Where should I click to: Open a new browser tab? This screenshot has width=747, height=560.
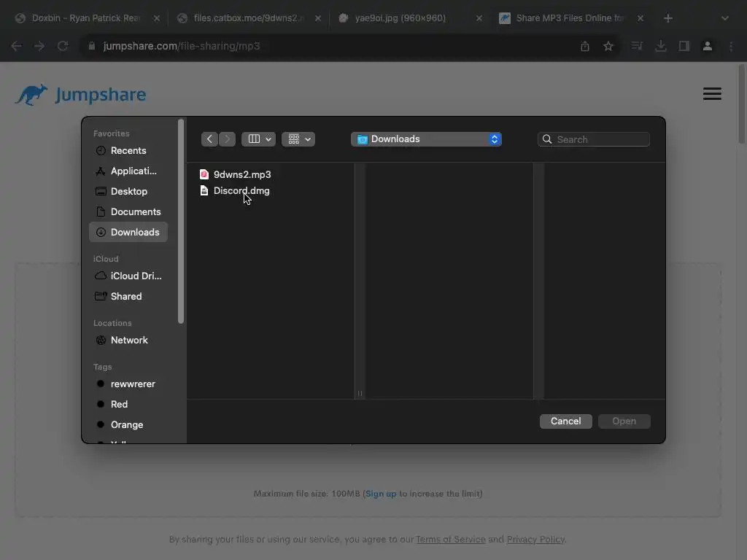668,18
